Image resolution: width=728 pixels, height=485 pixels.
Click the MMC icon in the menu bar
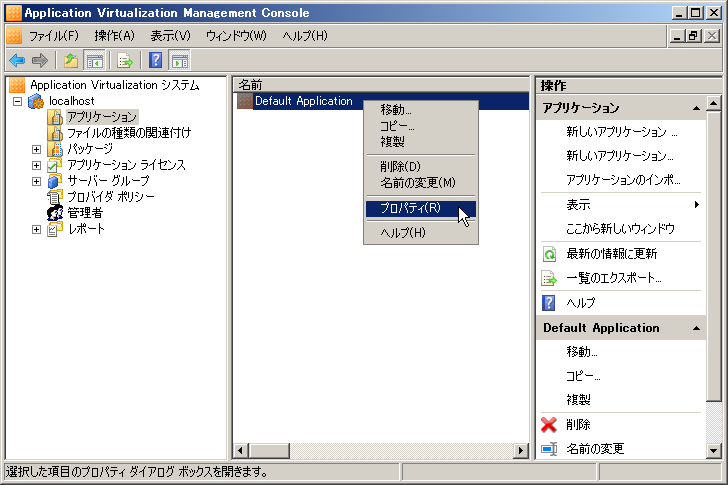(14, 36)
